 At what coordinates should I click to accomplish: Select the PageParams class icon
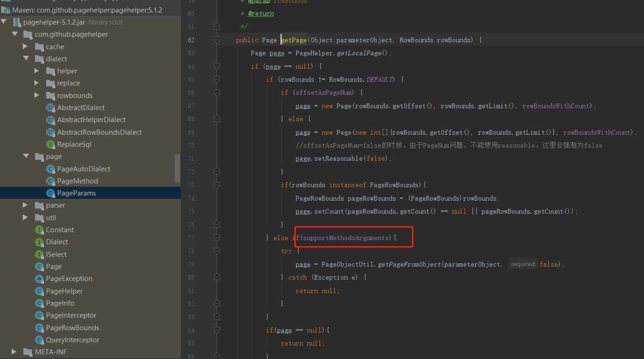pyautogui.click(x=50, y=193)
